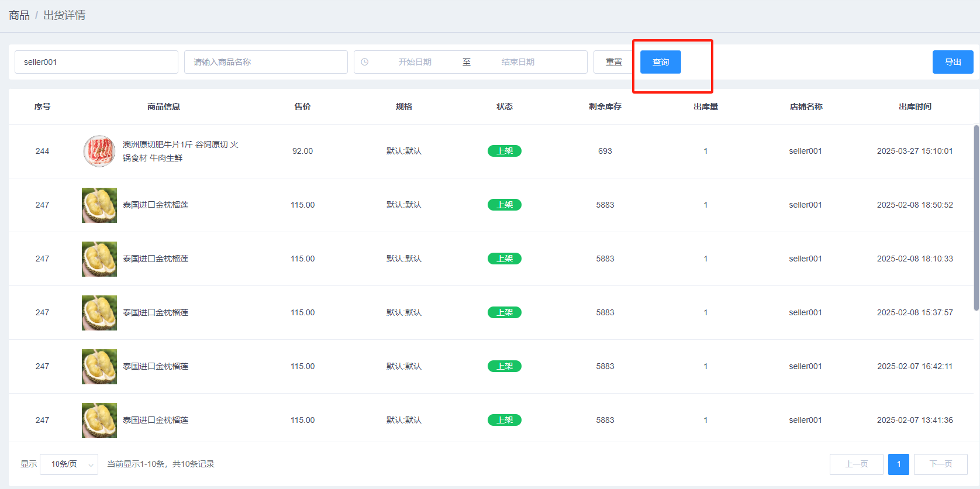Click the 上架 status badge of item 244
Screen dimensions: 980x489
pos(504,151)
